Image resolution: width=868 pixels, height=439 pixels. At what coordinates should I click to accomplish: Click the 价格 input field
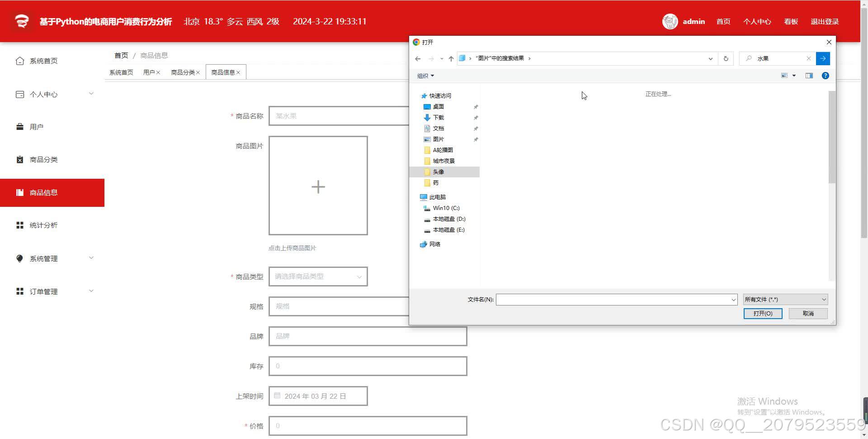368,426
